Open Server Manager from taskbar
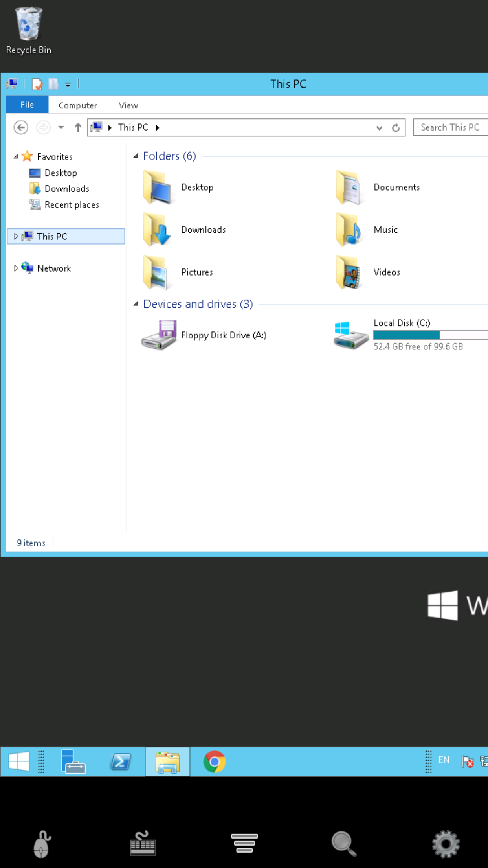 (x=73, y=761)
